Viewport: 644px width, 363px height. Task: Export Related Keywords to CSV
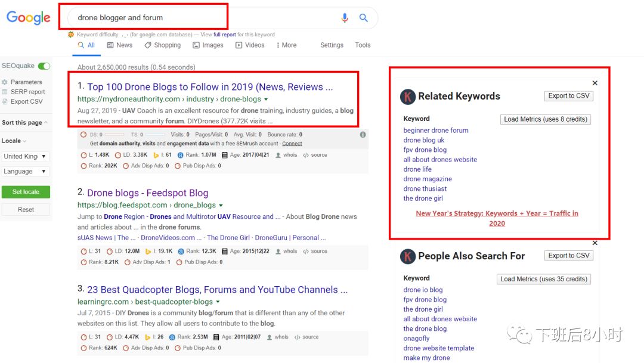pyautogui.click(x=569, y=96)
